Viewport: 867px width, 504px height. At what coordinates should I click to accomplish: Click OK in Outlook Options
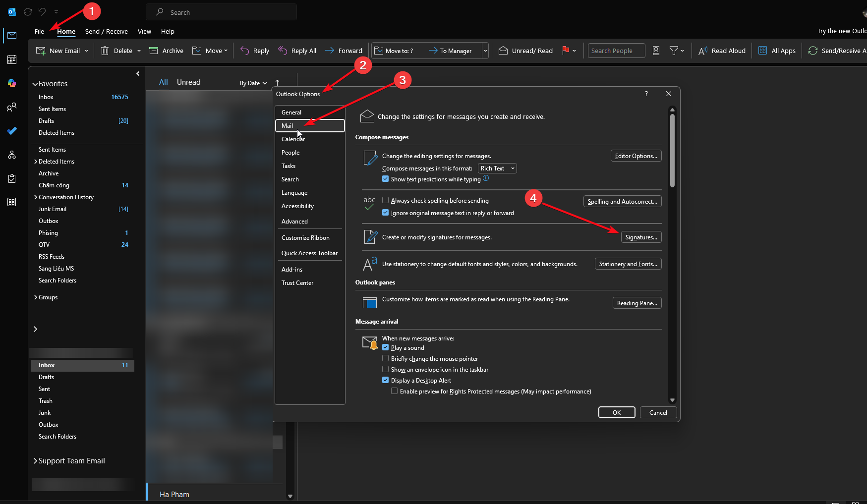point(617,412)
